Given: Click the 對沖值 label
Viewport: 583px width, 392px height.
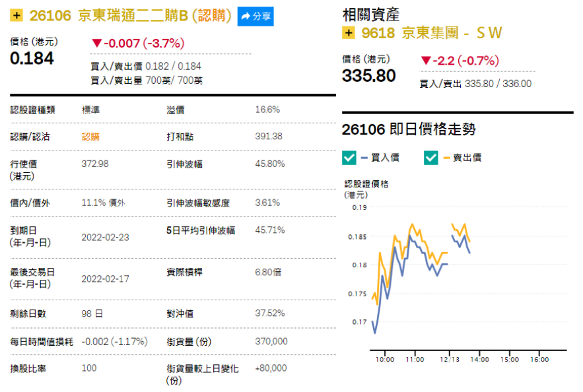Looking at the screenshot, I should 180,313.
